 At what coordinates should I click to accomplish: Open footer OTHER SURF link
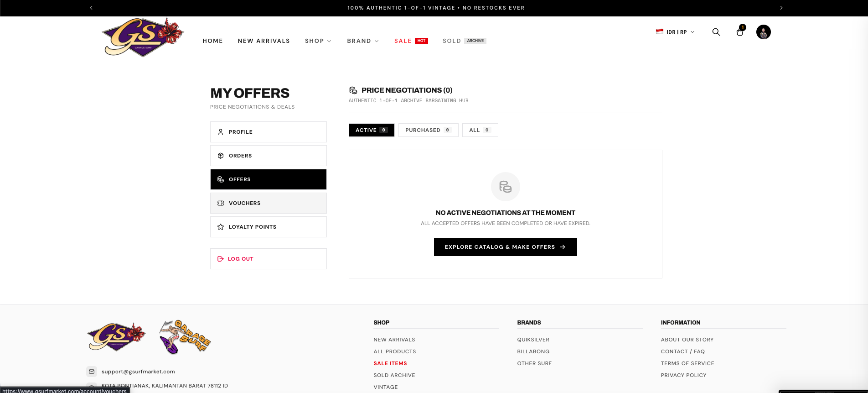(534, 363)
